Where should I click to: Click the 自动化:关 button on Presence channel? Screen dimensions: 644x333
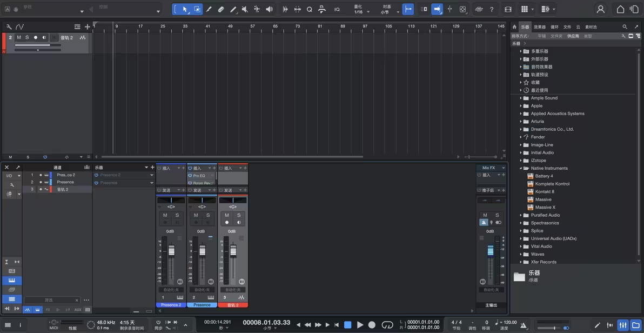click(x=202, y=290)
